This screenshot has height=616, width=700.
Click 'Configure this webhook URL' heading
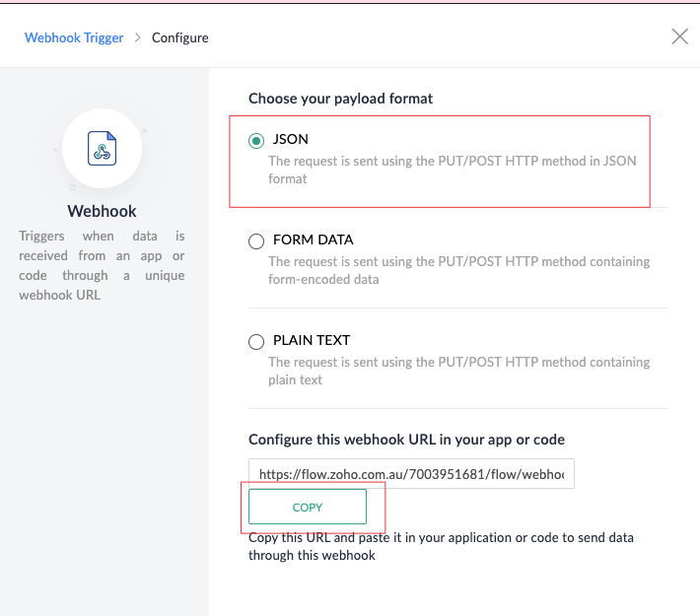407,440
